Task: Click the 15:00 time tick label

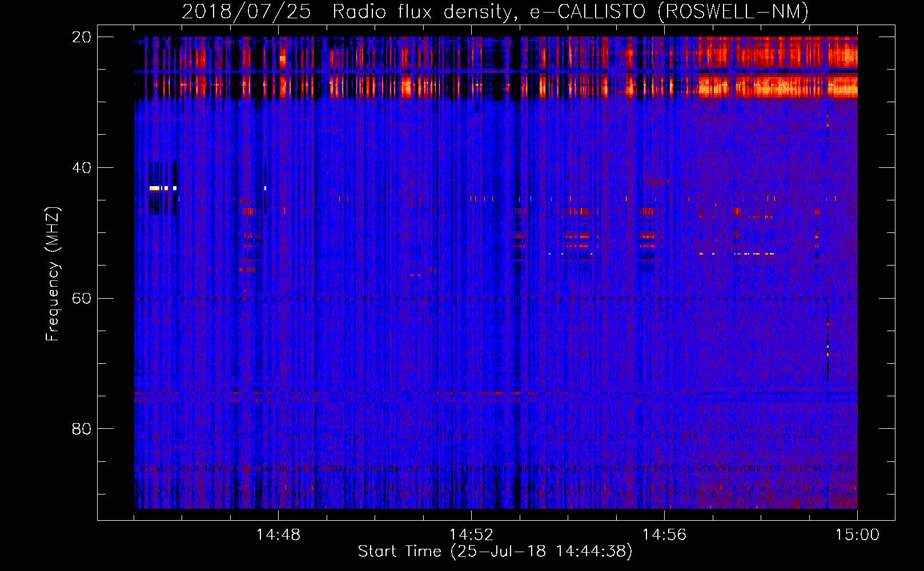Action: [x=857, y=535]
